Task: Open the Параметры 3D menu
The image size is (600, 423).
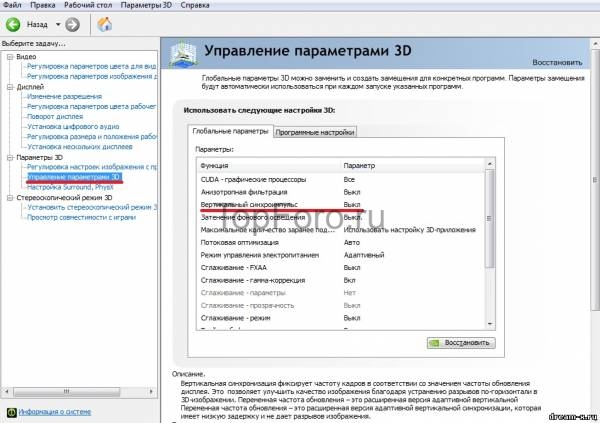Action: (x=146, y=5)
